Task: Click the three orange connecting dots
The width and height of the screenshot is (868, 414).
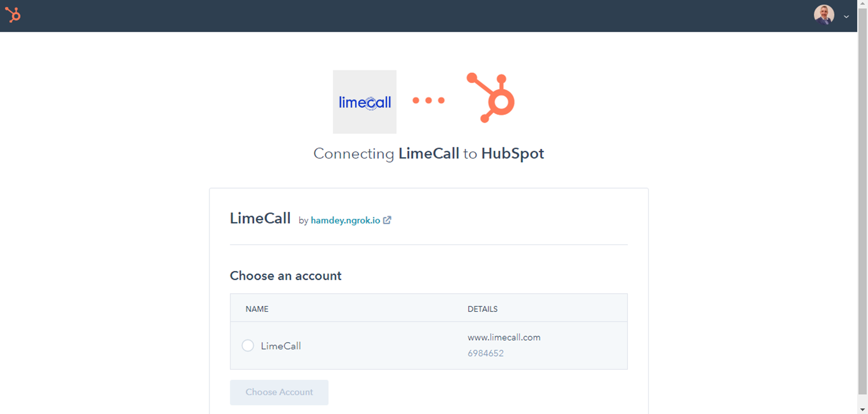Action: [x=428, y=101]
